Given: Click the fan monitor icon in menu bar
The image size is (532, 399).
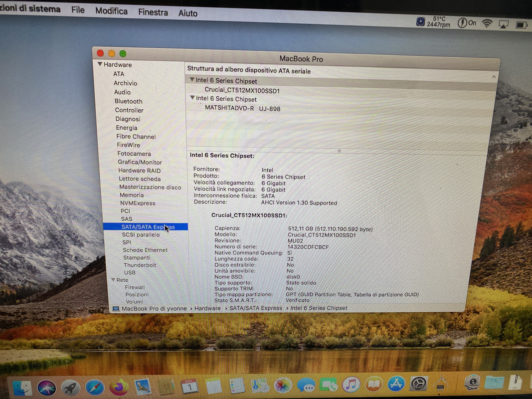Looking at the screenshot, I should [x=420, y=22].
